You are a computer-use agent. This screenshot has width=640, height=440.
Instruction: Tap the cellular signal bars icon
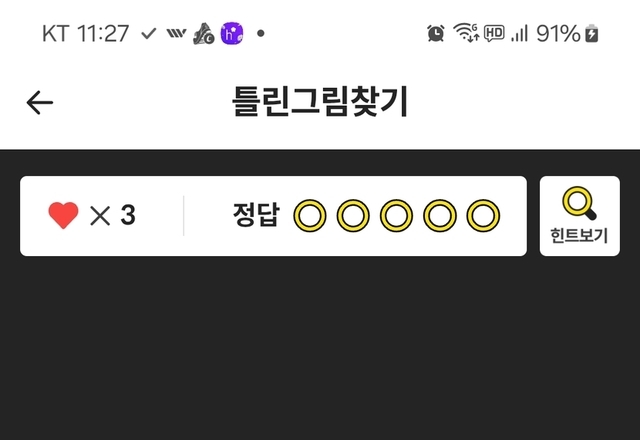tap(520, 33)
